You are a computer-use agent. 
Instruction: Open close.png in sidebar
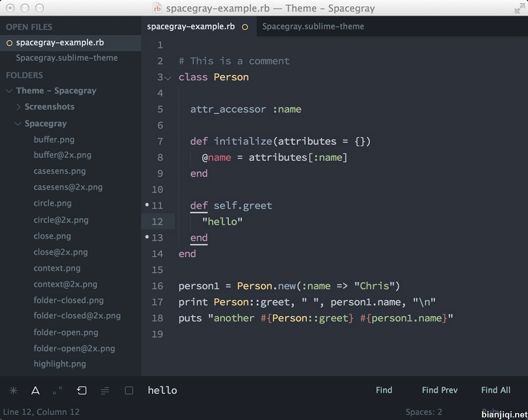click(x=52, y=236)
